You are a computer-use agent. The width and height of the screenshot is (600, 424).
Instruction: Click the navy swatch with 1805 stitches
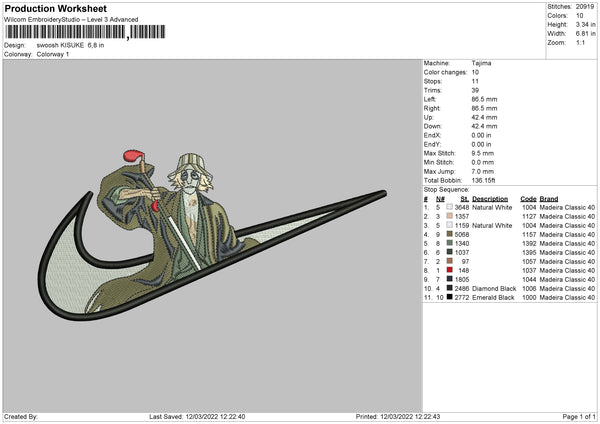click(x=449, y=279)
